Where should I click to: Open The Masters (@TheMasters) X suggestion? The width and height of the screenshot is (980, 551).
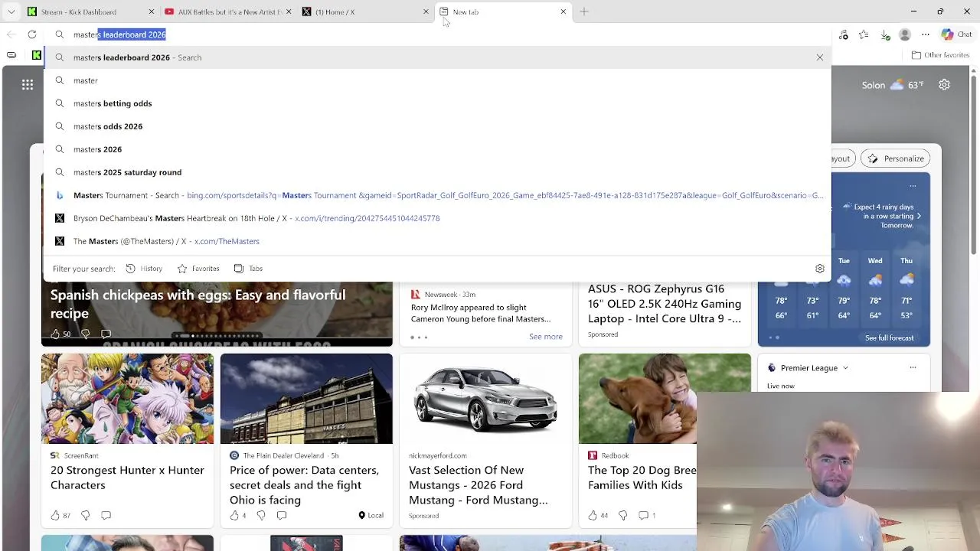pos(437,241)
